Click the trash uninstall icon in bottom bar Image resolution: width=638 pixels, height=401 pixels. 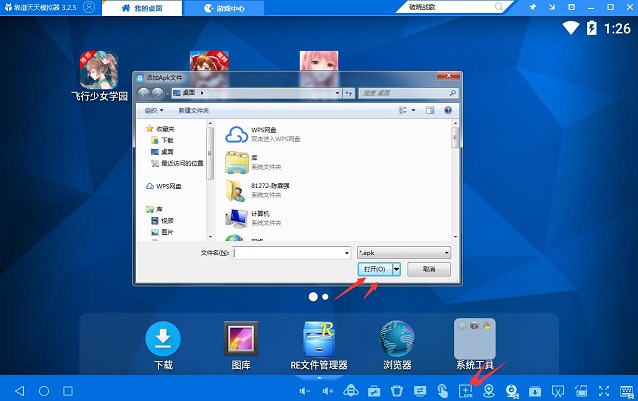click(x=397, y=391)
